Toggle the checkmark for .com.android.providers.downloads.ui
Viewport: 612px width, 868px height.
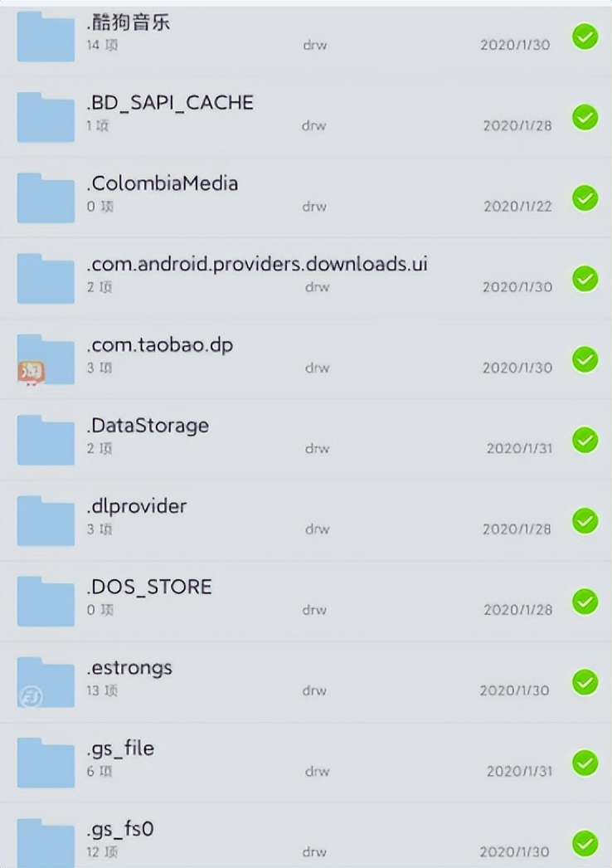[x=585, y=279]
